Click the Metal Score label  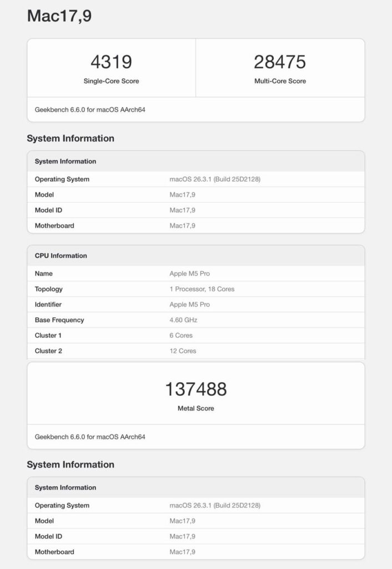[x=196, y=408]
